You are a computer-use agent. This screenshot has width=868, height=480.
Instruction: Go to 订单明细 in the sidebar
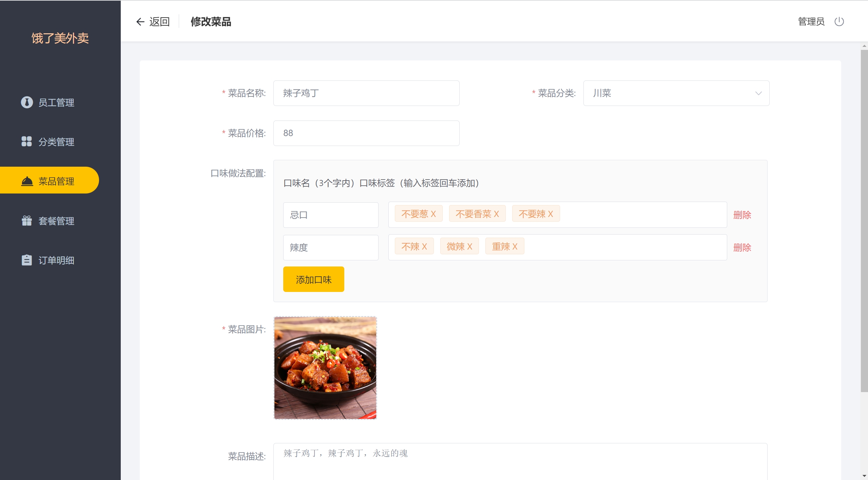click(56, 260)
